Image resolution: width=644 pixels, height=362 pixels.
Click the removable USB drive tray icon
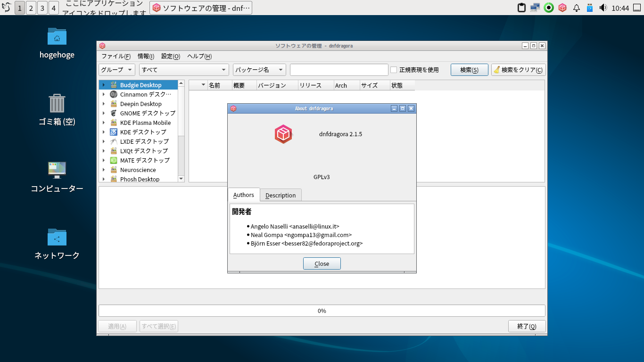[589, 8]
